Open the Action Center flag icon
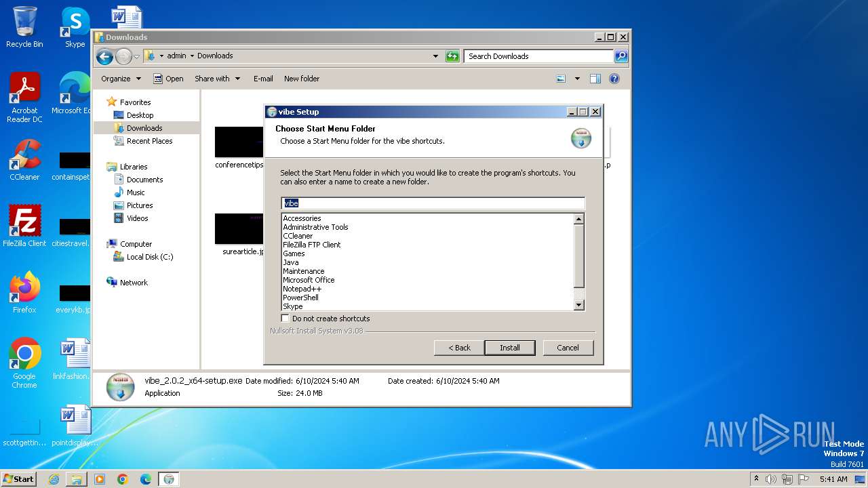 [802, 479]
